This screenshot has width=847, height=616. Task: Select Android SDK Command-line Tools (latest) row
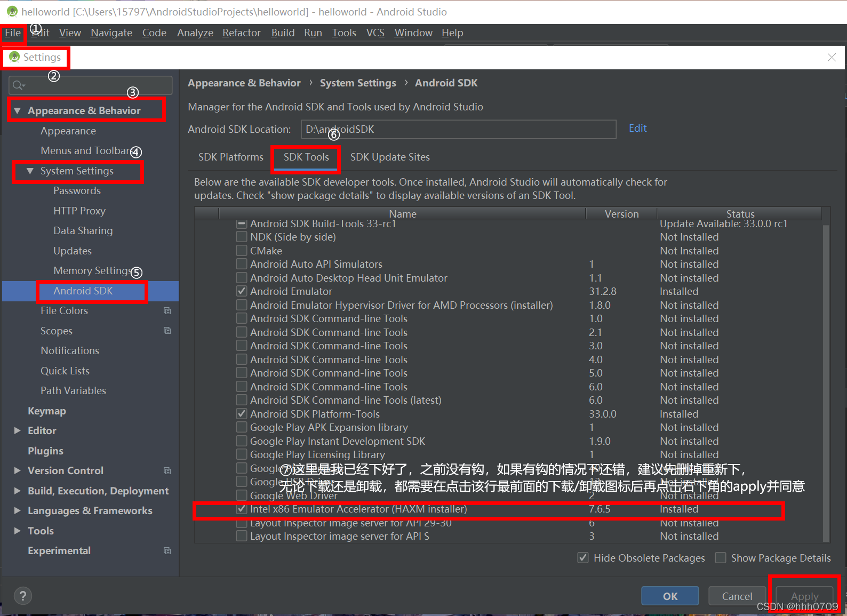pyautogui.click(x=508, y=400)
